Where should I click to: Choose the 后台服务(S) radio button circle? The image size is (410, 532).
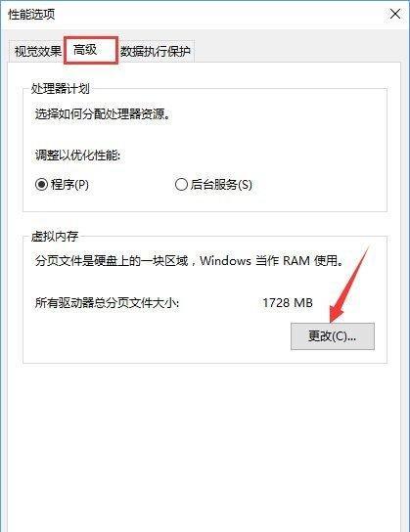click(x=181, y=185)
